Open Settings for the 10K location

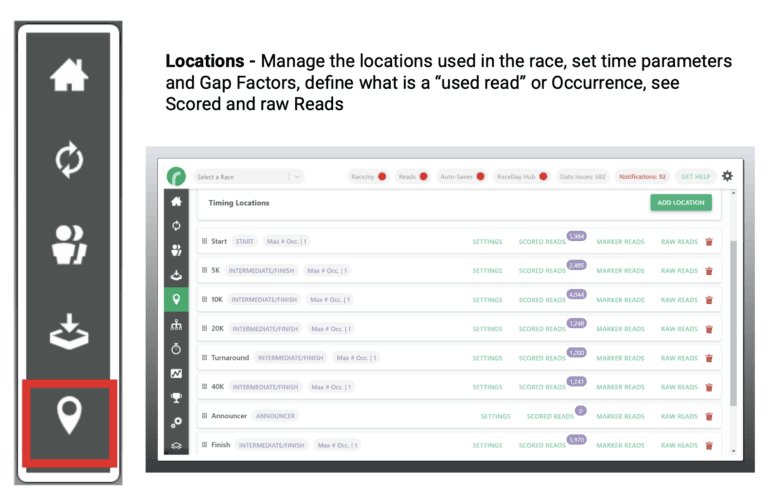click(x=487, y=299)
